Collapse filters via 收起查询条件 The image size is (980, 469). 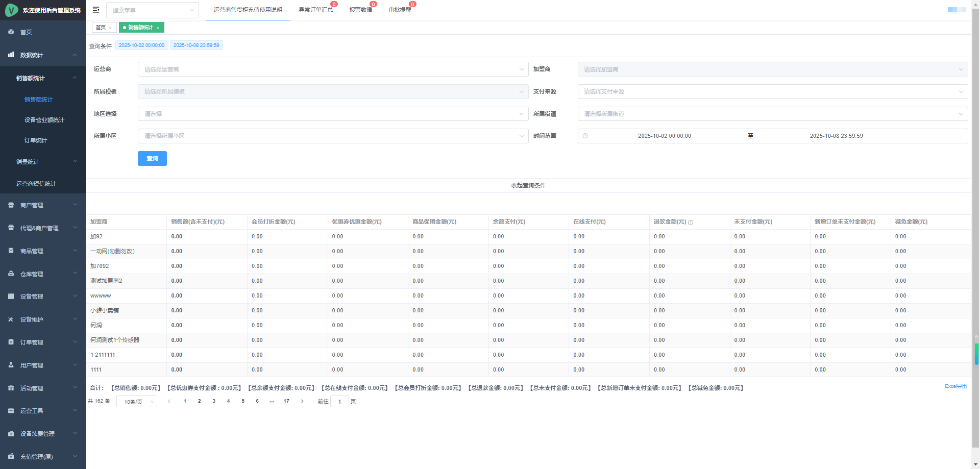528,185
